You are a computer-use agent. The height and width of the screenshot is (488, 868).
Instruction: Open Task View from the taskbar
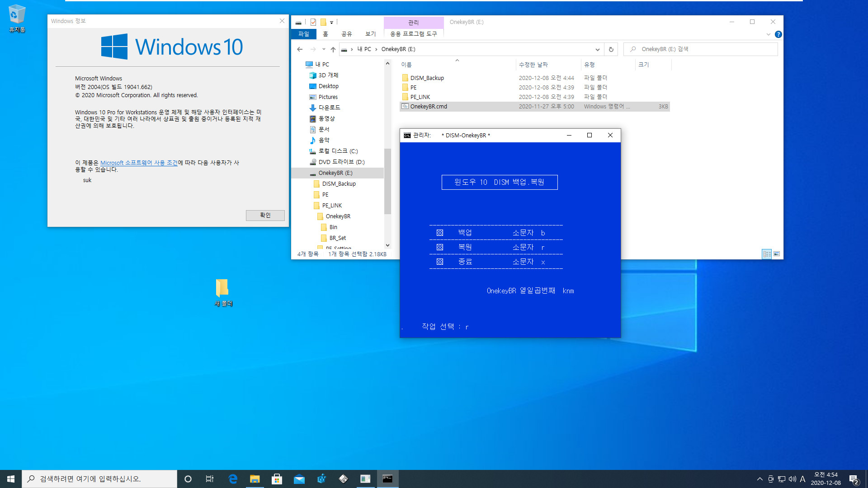pyautogui.click(x=210, y=479)
